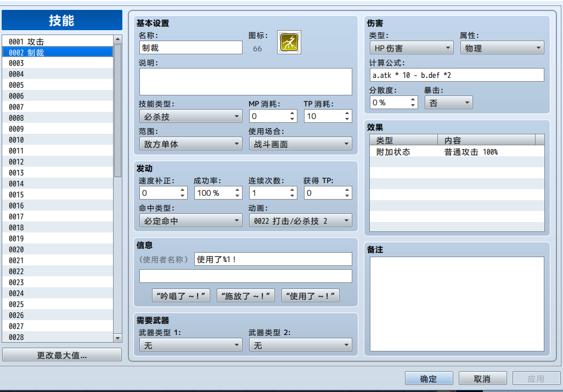Select the 附加状态 普通攻击 100% effect row
Screen dimensions: 563x392
[457, 152]
